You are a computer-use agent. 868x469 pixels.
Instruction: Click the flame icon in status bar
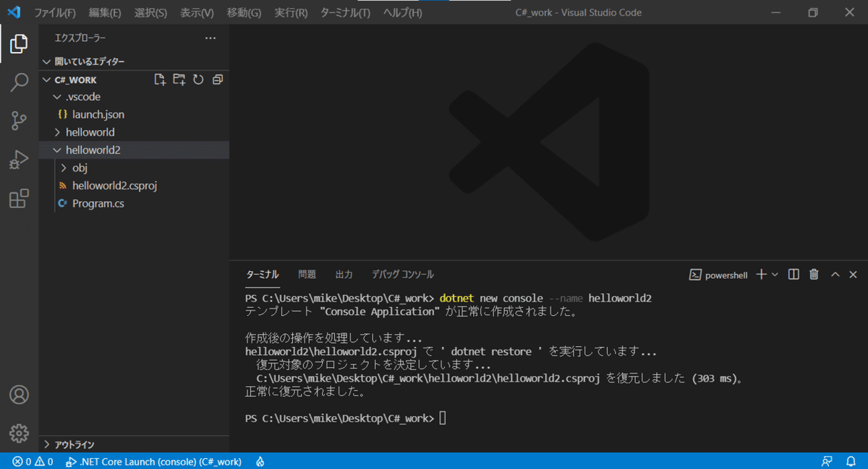point(260,461)
